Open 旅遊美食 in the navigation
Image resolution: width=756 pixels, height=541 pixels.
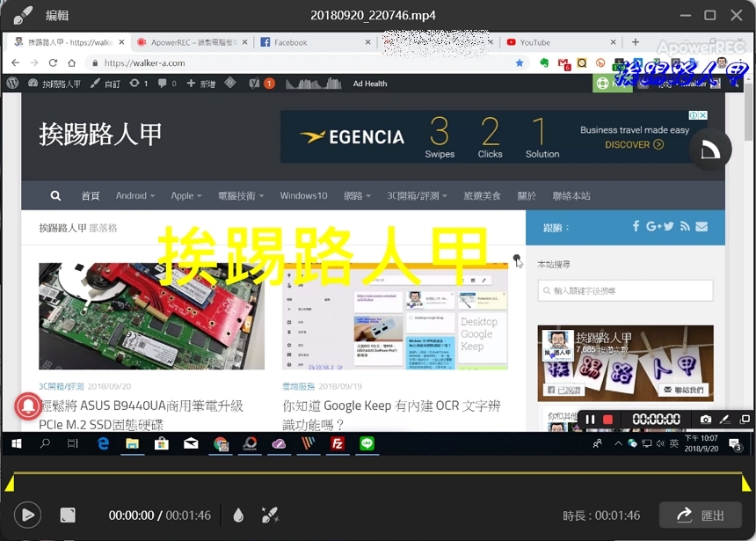click(482, 195)
